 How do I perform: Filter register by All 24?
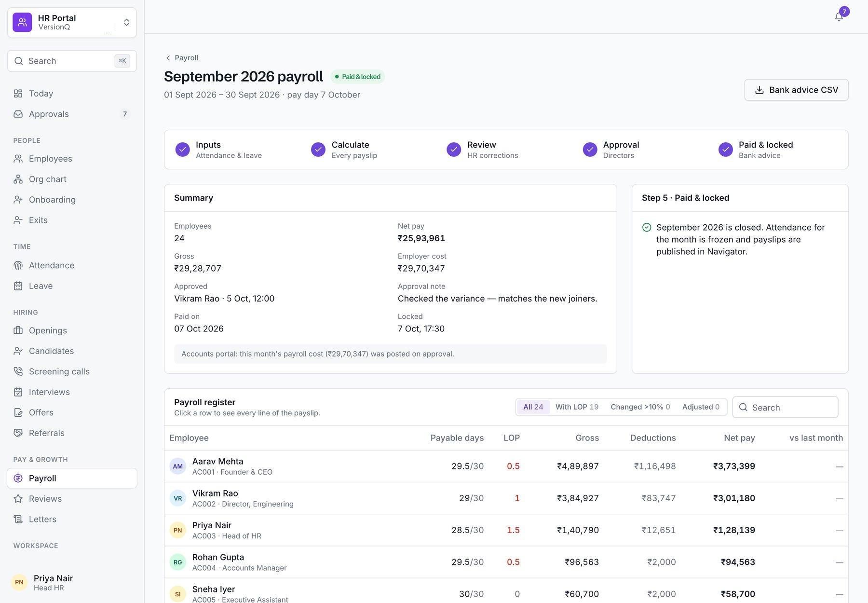[533, 407]
